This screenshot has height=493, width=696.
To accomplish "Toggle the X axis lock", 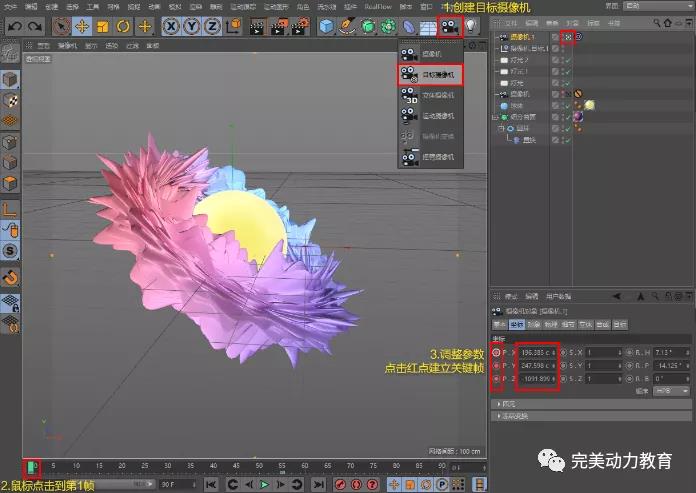I will pos(172,26).
